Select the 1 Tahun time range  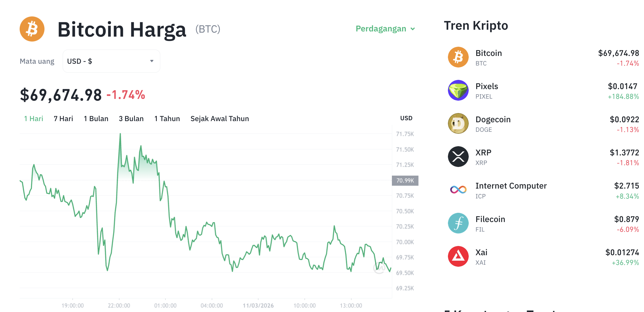coord(167,119)
